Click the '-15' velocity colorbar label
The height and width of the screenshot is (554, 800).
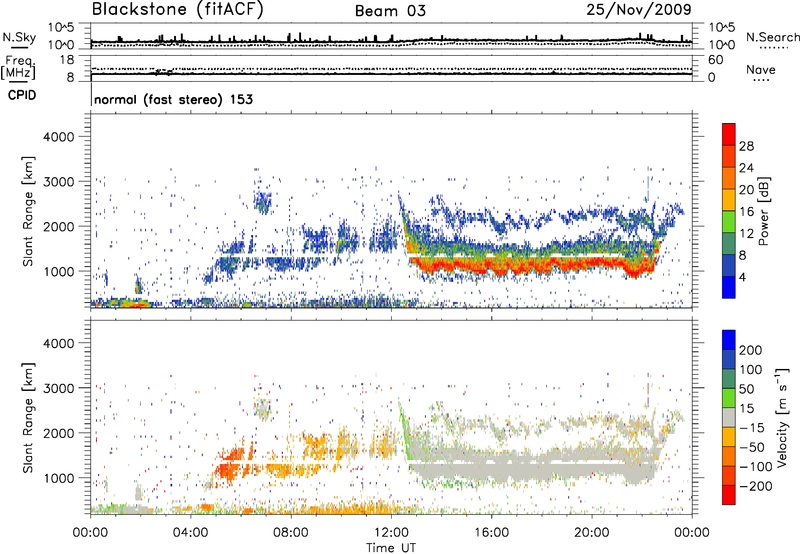[x=752, y=428]
